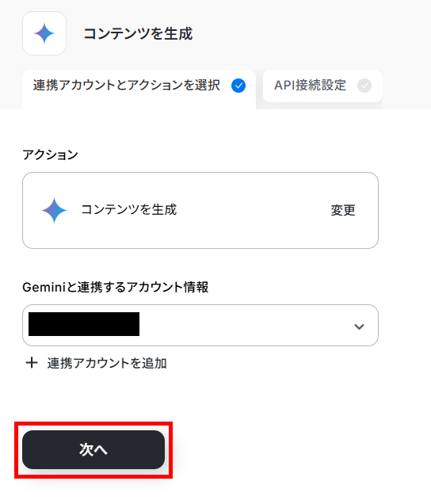The height and width of the screenshot is (504, 431).
Task: Click the blue checkmark on the first tab
Action: tap(238, 86)
